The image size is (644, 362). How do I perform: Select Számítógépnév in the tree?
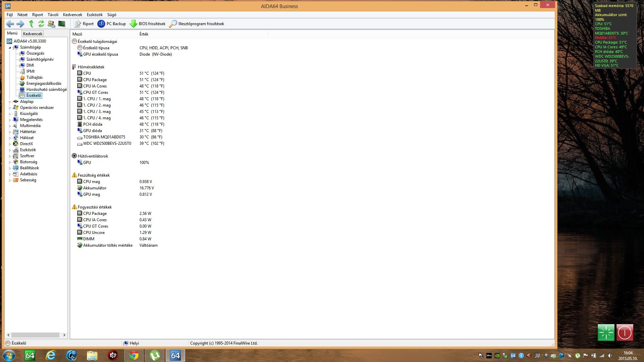pos(40,59)
